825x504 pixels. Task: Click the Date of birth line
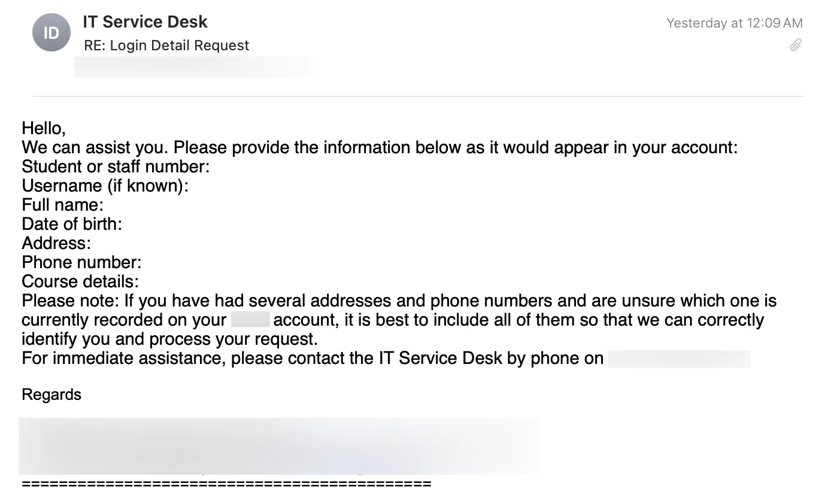[x=72, y=224]
